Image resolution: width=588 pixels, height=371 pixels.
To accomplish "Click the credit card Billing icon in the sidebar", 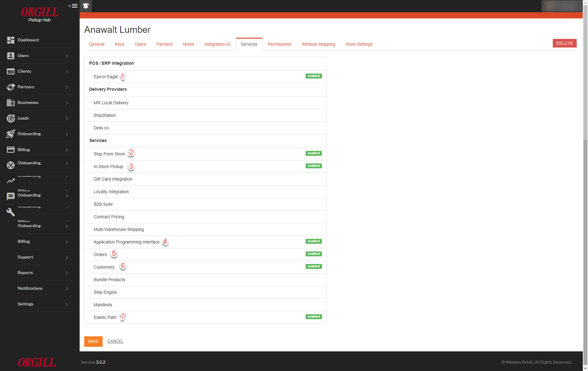I will 11,150.
